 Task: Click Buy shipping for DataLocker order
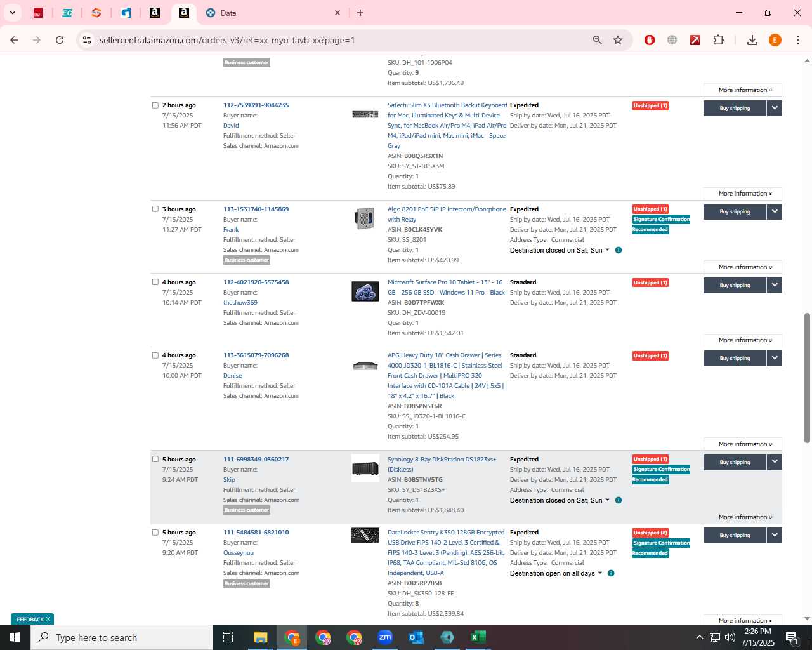pyautogui.click(x=735, y=535)
